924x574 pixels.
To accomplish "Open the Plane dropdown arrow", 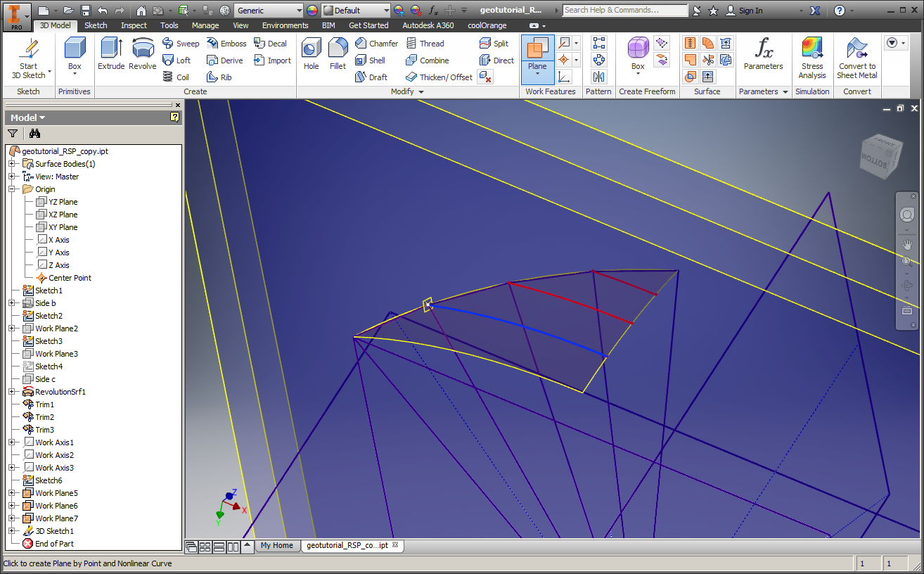I will click(537, 75).
